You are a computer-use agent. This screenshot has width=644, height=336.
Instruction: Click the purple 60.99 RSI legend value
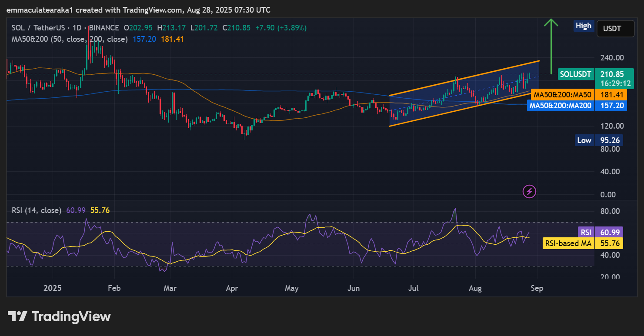pos(76,210)
